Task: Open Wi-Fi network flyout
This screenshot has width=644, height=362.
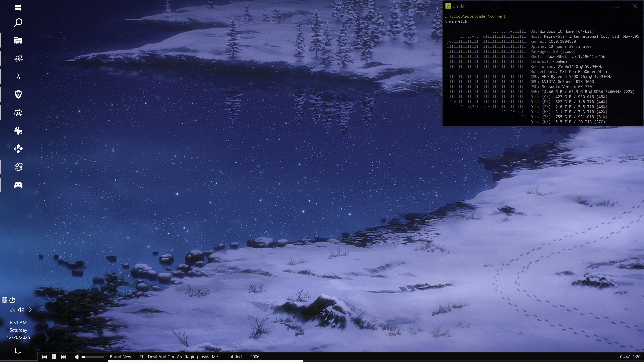Action: [x=12, y=310]
